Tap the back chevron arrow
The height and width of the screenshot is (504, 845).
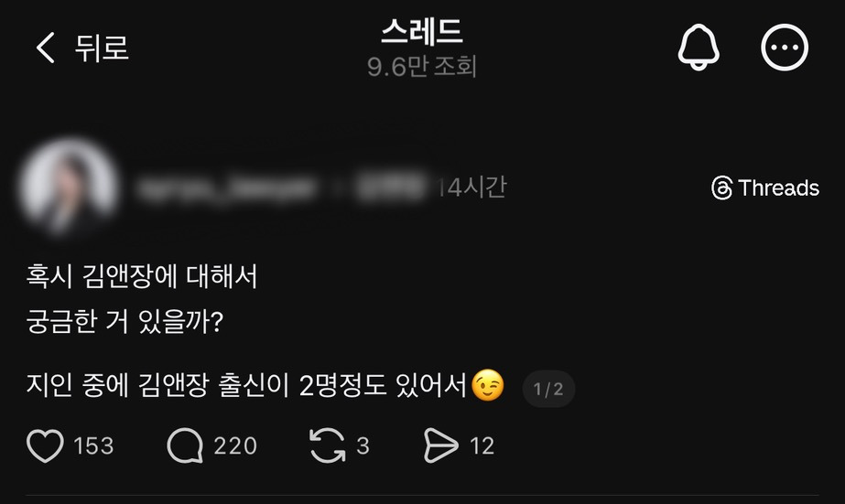[x=45, y=48]
